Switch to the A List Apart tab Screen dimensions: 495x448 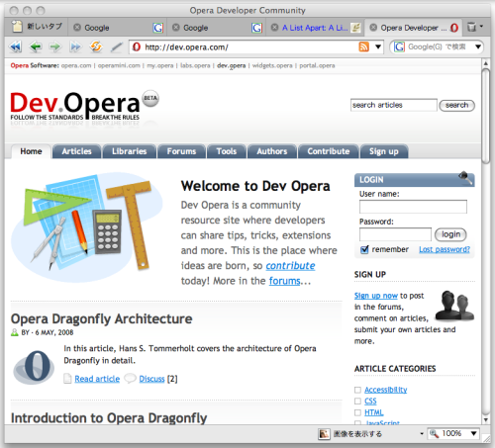click(x=315, y=28)
